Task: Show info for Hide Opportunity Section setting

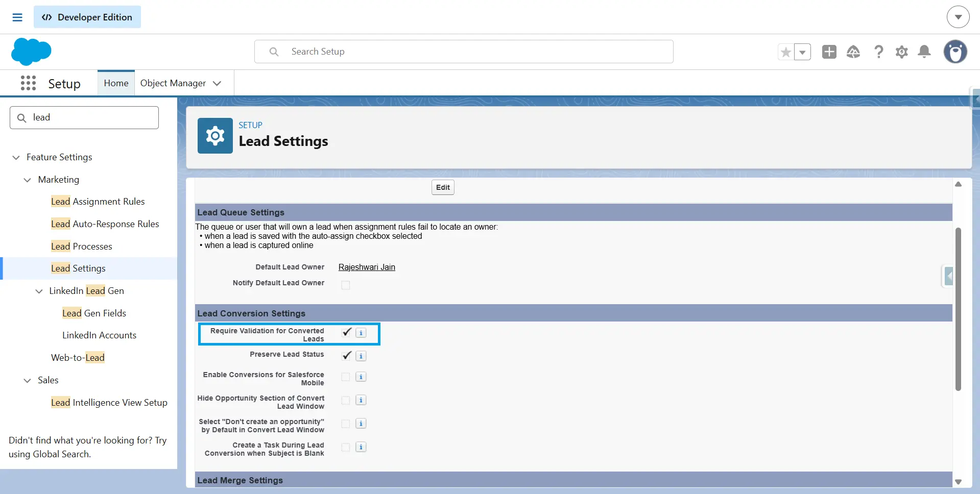Action: point(361,400)
